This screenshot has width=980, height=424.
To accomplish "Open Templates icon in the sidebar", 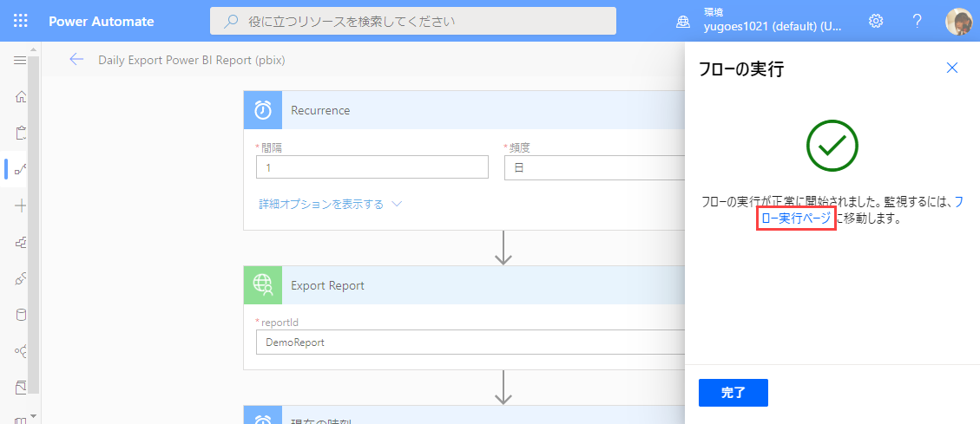I will 20,242.
